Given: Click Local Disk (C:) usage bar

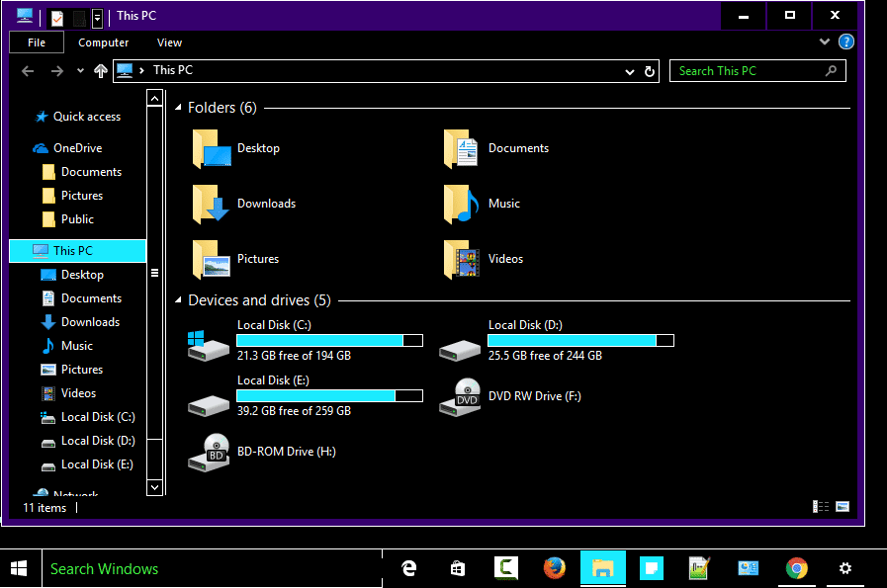Looking at the screenshot, I should [x=330, y=340].
